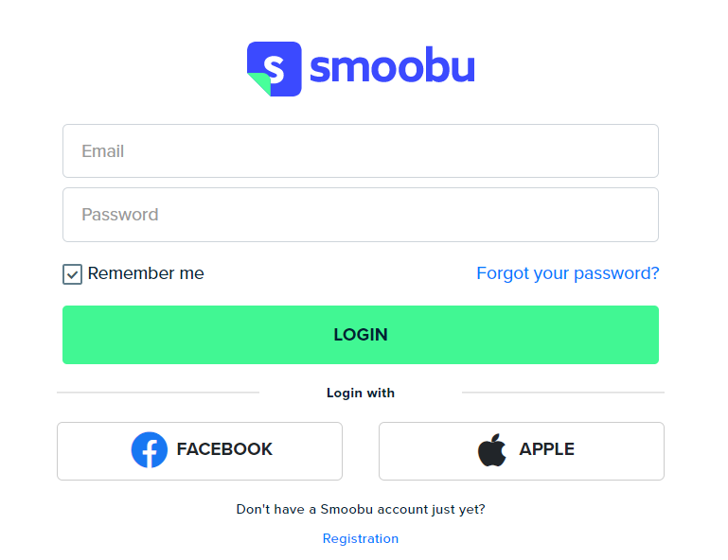
Task: Click the Smoobu S logo icon
Action: 275,69
